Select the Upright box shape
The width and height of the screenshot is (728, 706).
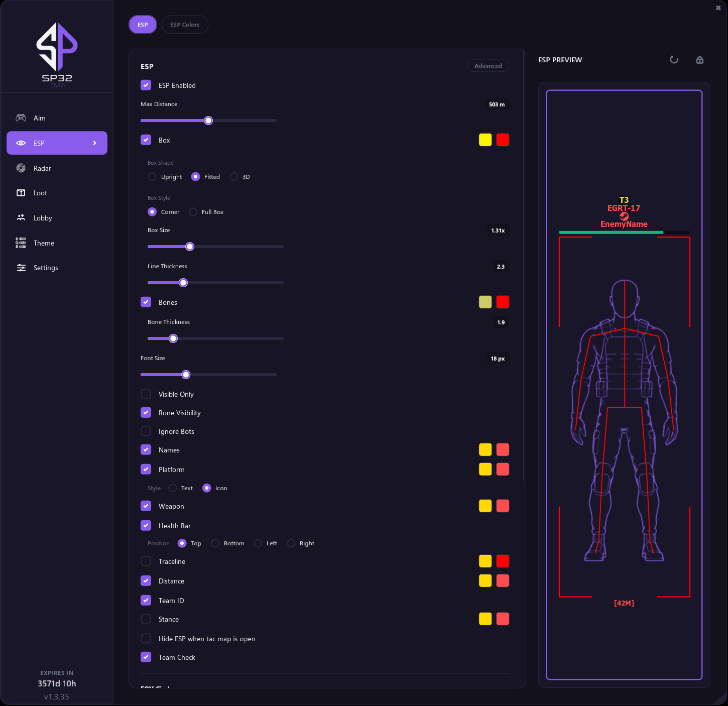pos(152,177)
